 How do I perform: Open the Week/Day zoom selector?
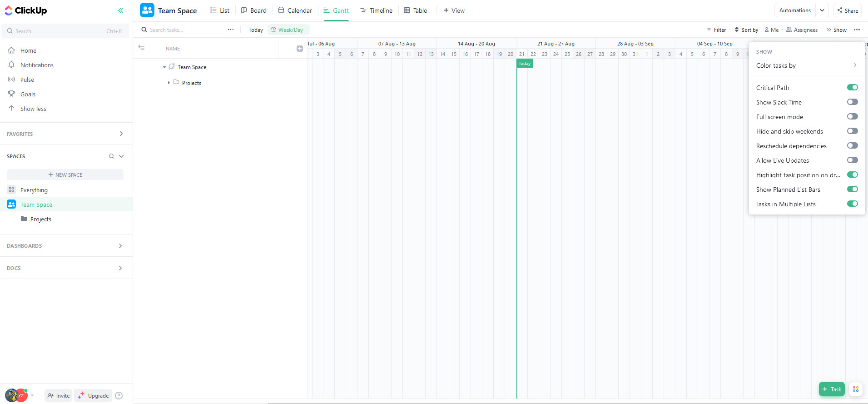[288, 30]
